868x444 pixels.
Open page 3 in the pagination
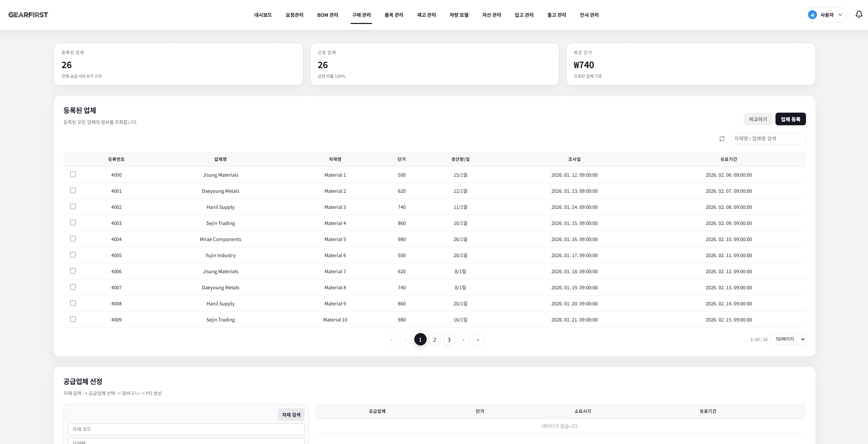pos(449,340)
